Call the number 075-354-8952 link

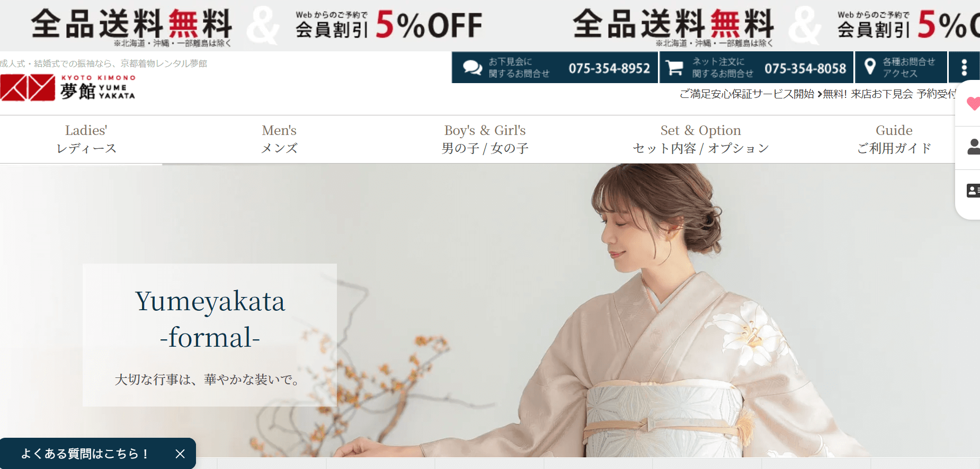tap(609, 68)
